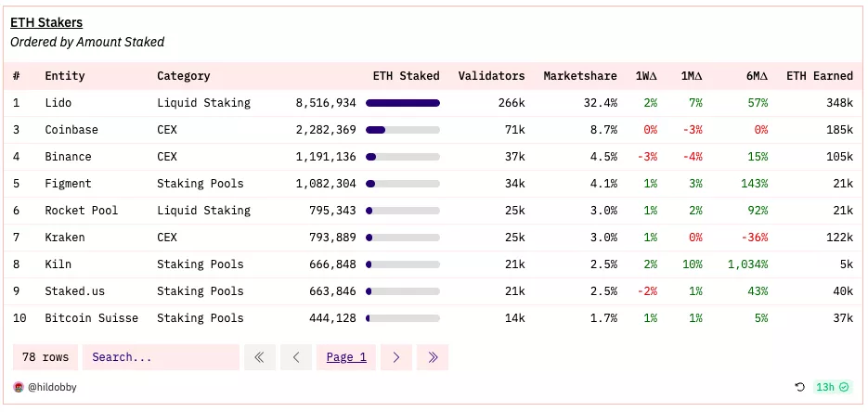Screen dimensions: 868x412
Task: Select the Rocket Pool entity cell
Action: point(82,211)
